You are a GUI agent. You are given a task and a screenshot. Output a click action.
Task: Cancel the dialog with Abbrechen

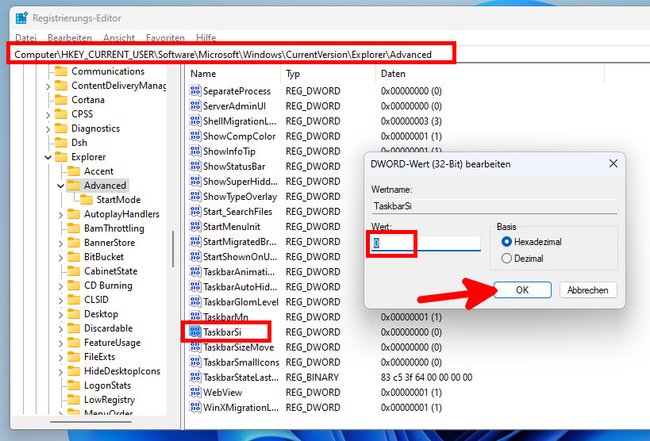(588, 290)
